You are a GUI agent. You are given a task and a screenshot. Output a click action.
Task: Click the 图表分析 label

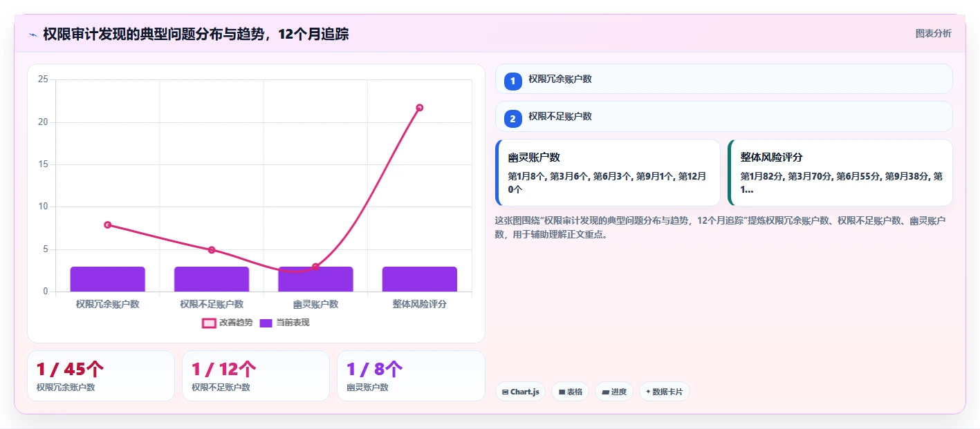tap(933, 33)
